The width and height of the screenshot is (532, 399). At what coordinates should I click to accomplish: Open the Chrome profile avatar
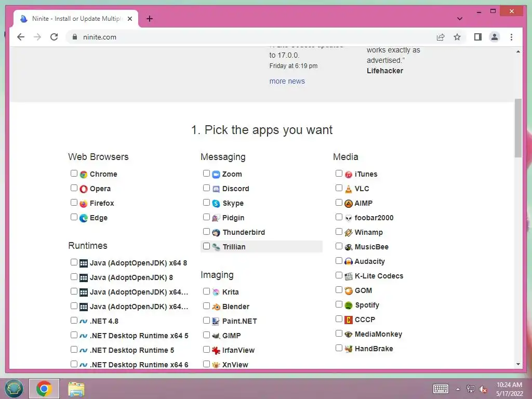pos(495,37)
